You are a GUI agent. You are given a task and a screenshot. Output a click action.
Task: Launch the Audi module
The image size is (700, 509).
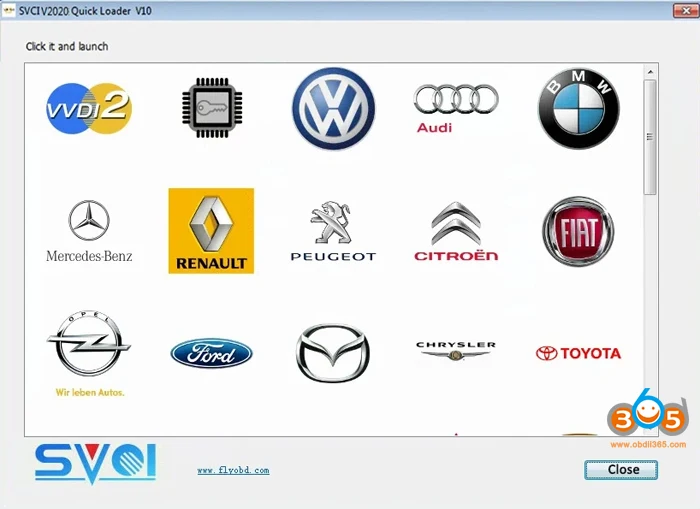[456, 108]
